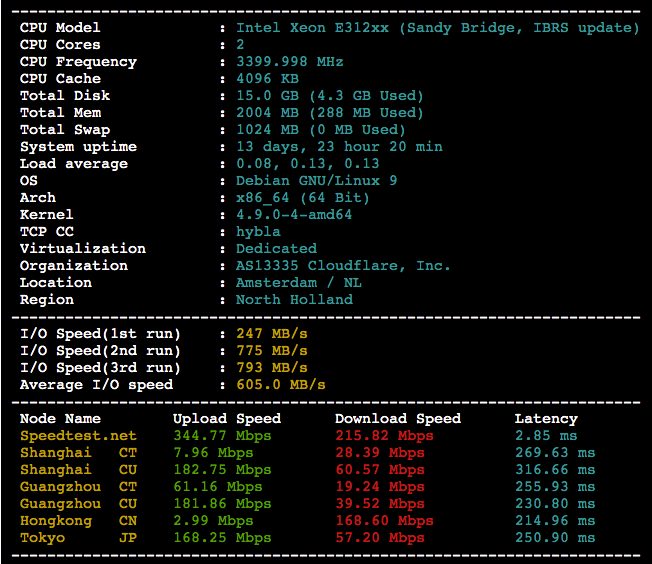Click the Speedtest.net node name

(x=78, y=436)
